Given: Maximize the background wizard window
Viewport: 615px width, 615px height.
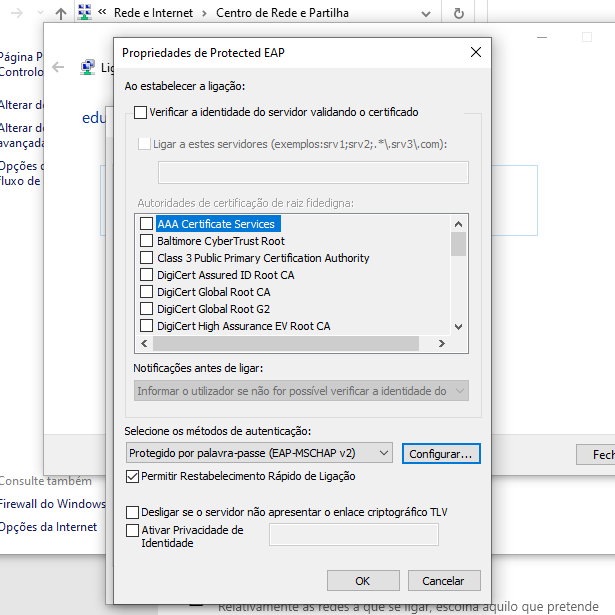Looking at the screenshot, I should (587, 37).
